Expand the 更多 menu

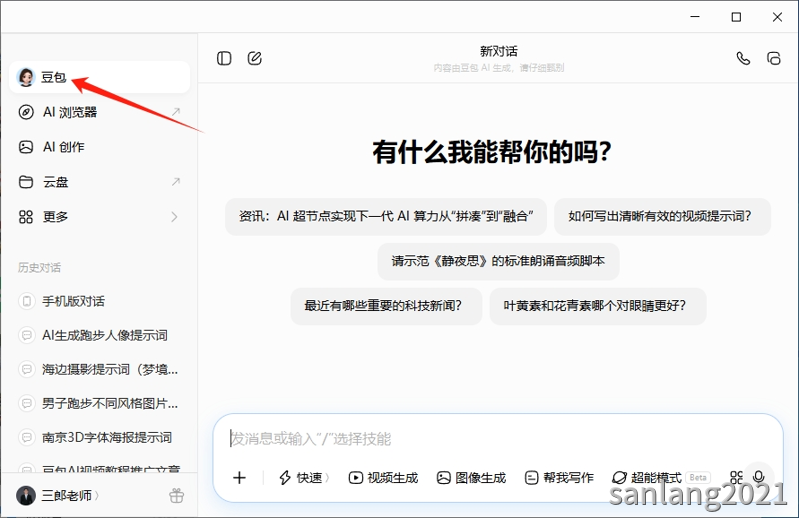[99, 217]
